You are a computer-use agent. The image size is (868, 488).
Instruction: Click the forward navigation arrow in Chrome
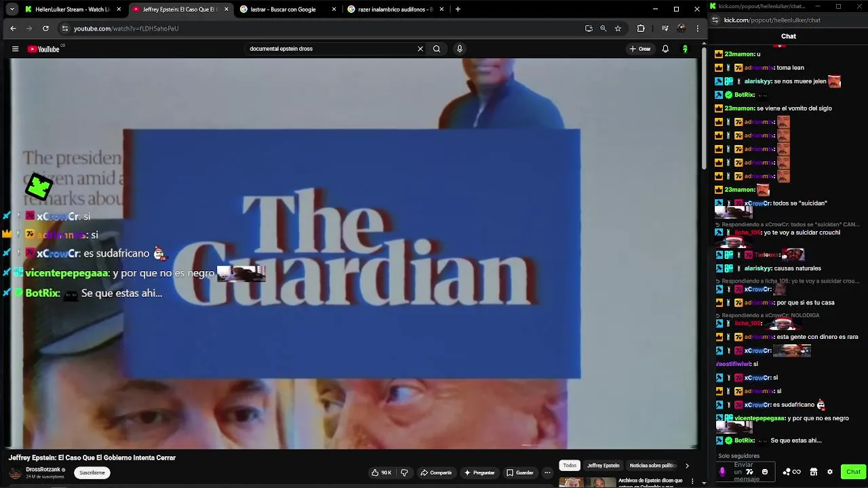pyautogui.click(x=29, y=28)
